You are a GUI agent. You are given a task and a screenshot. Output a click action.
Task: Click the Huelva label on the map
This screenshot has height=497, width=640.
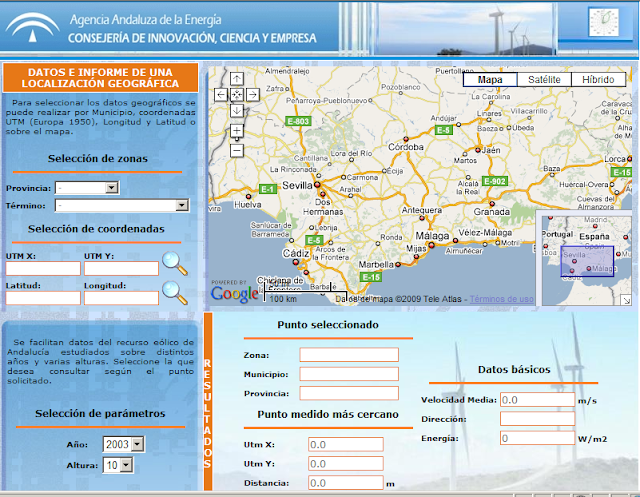247,204
